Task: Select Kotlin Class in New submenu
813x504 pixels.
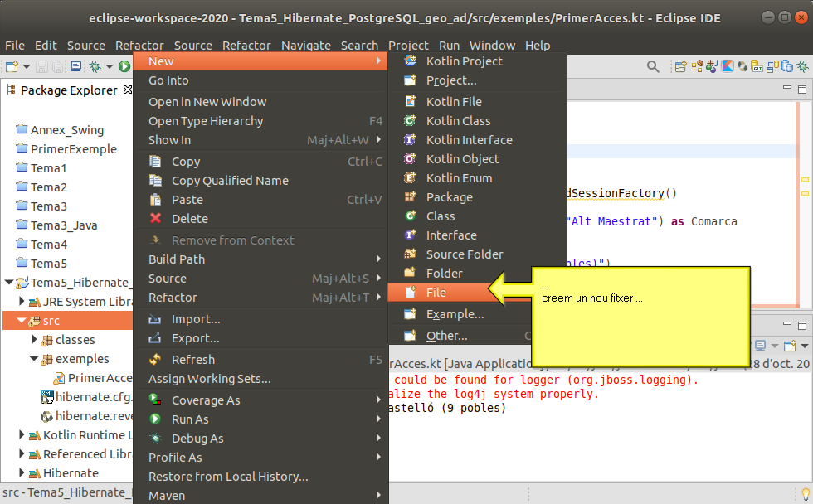Action: click(x=477, y=121)
